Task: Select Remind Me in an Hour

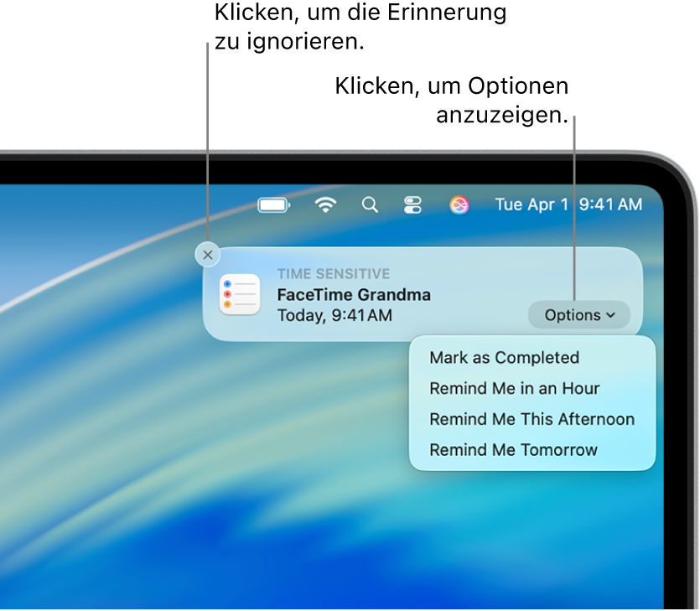Action: [x=514, y=388]
